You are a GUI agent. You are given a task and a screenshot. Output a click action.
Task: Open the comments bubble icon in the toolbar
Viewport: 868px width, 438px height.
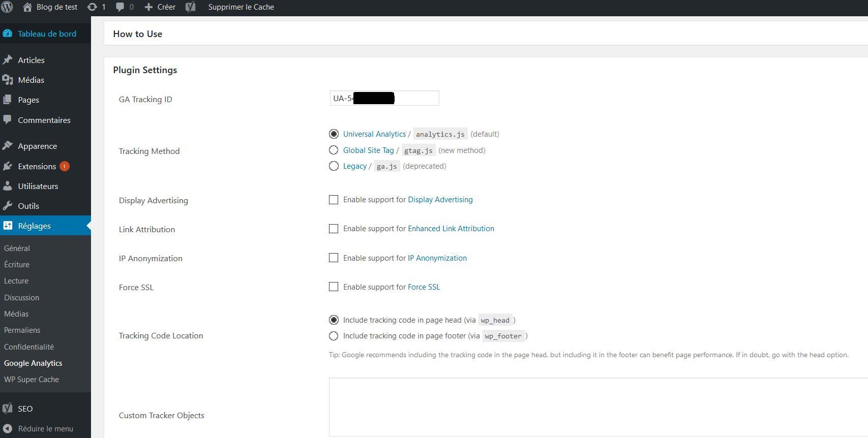pos(120,7)
